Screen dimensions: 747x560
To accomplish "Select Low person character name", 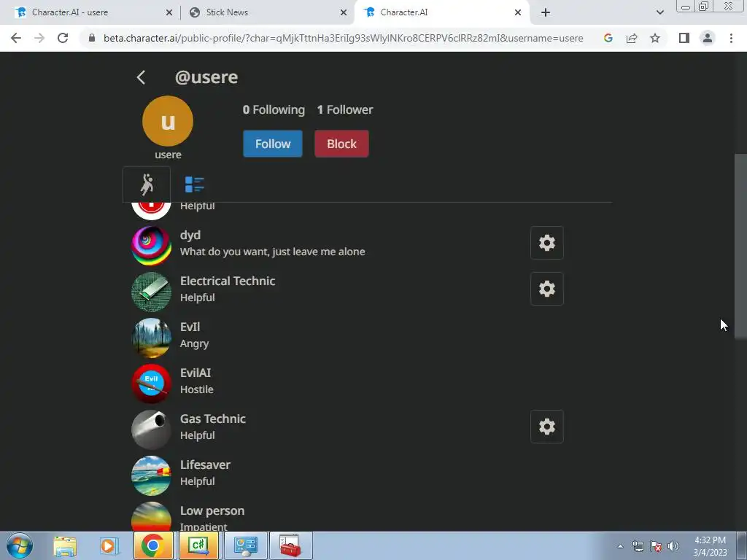I will pos(212,511).
